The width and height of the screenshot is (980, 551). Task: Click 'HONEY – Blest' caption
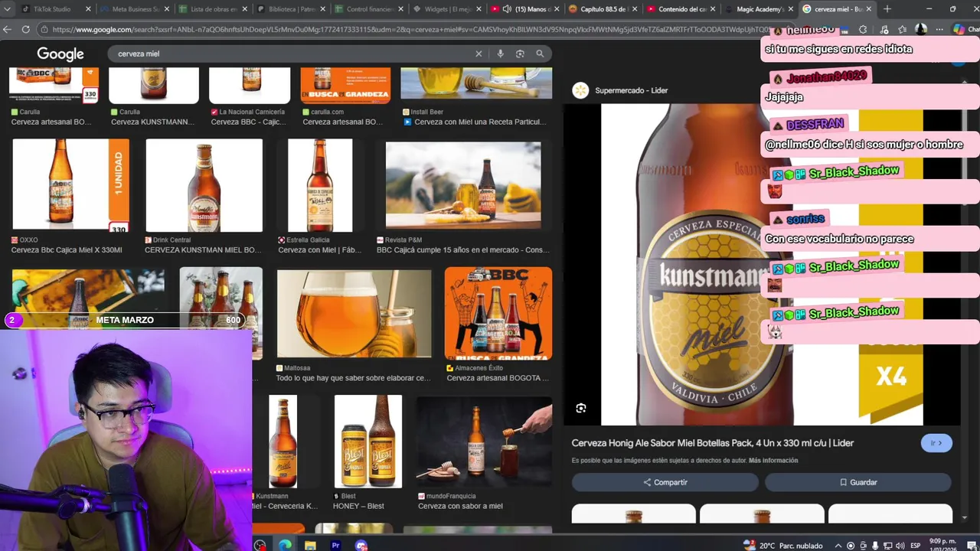pos(358,506)
